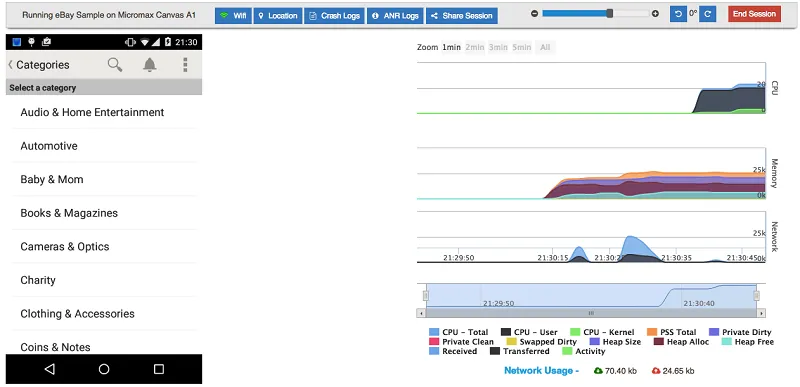Select Cameras & Optics category
This screenshot has width=800, height=387.
point(105,246)
